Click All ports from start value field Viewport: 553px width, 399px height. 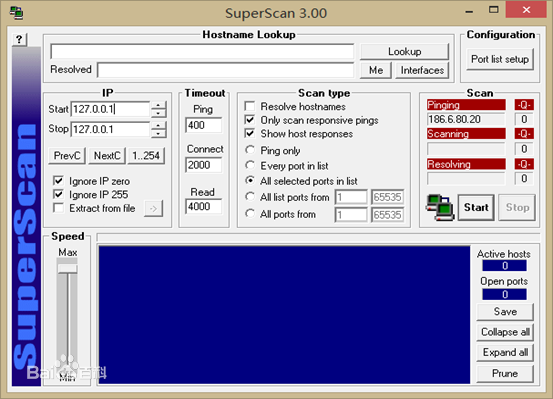pos(351,215)
